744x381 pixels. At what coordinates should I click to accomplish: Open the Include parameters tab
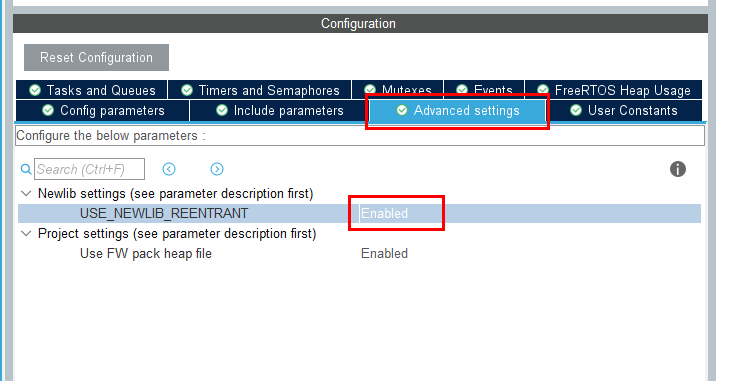279,111
